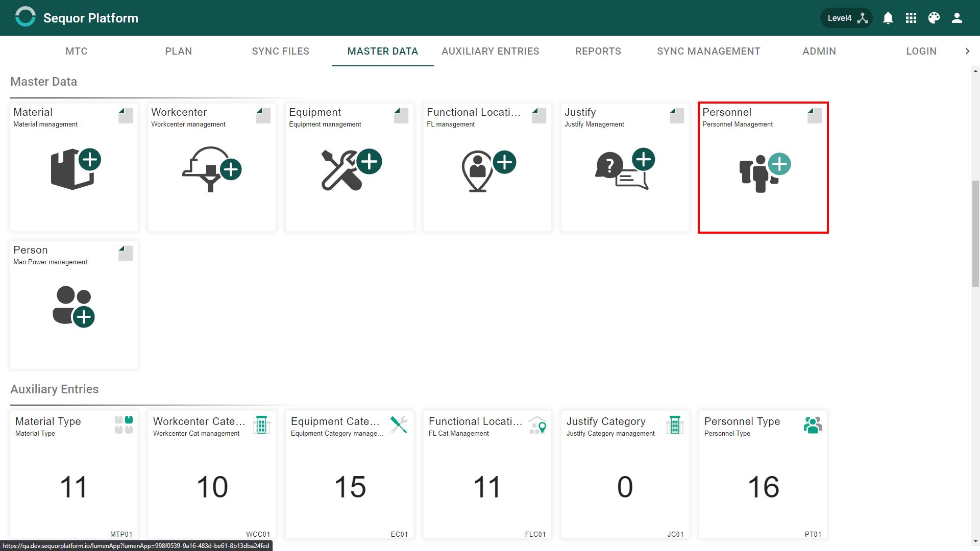Click the corner page icon on Equipment card
This screenshot has width=980, height=551.
[401, 115]
